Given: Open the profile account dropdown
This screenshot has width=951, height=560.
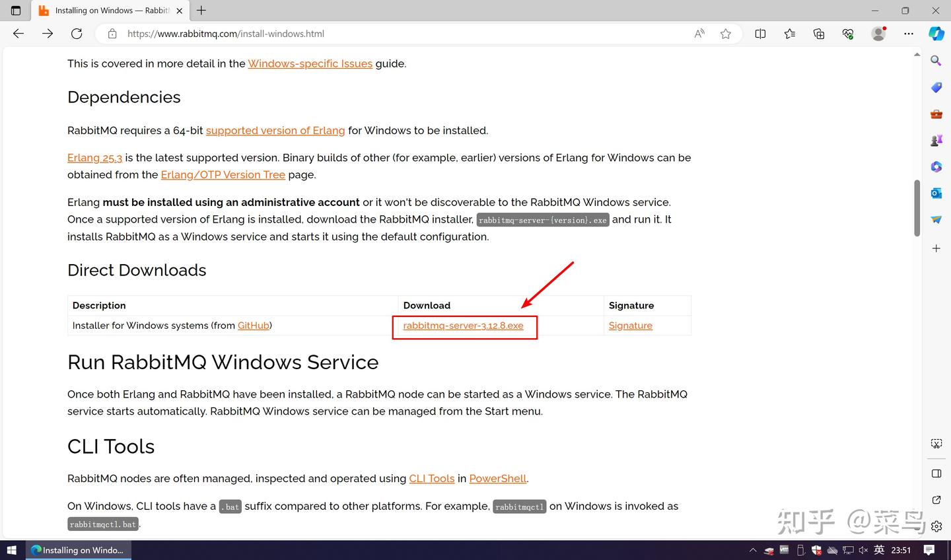Looking at the screenshot, I should 878,34.
